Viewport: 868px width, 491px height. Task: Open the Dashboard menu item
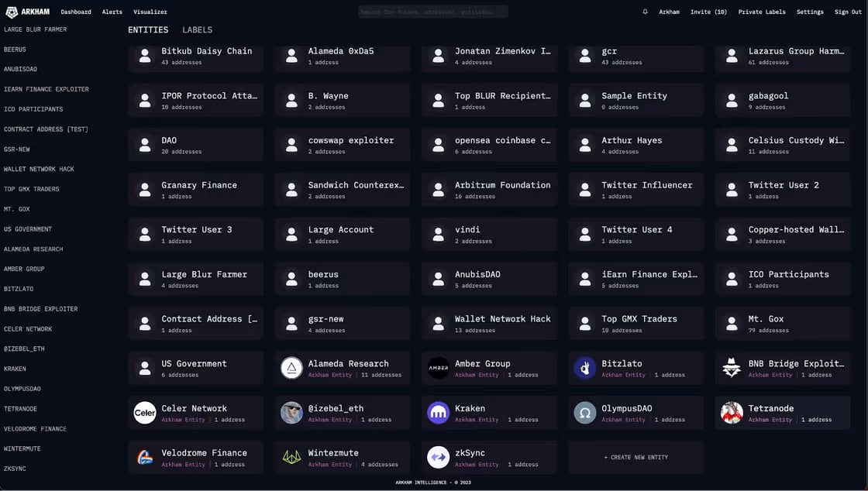point(76,12)
